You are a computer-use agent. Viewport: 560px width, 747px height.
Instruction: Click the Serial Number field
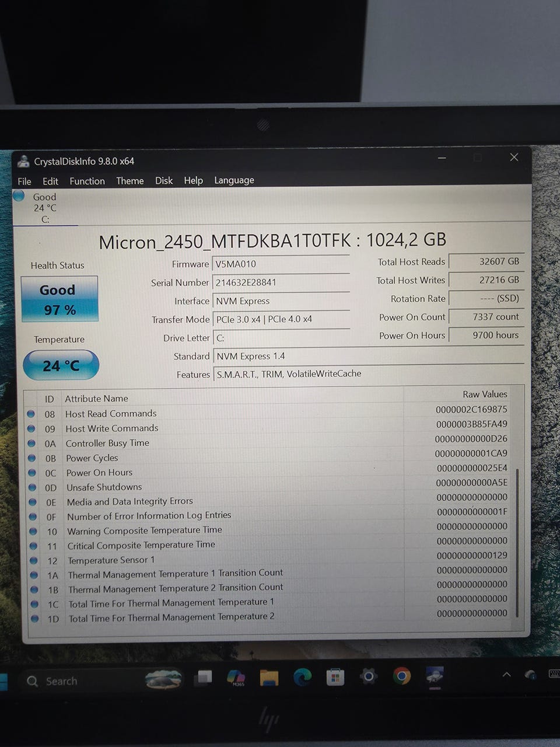281,282
